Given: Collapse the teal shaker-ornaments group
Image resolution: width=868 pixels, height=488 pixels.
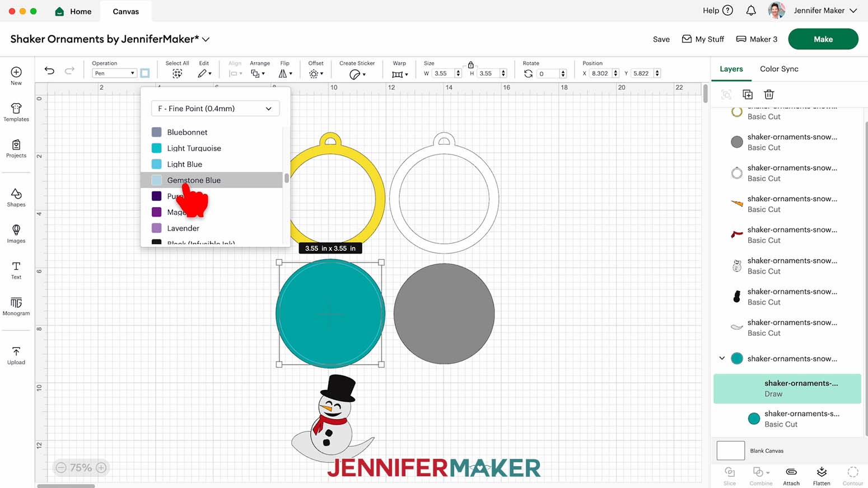Looking at the screenshot, I should pyautogui.click(x=722, y=358).
